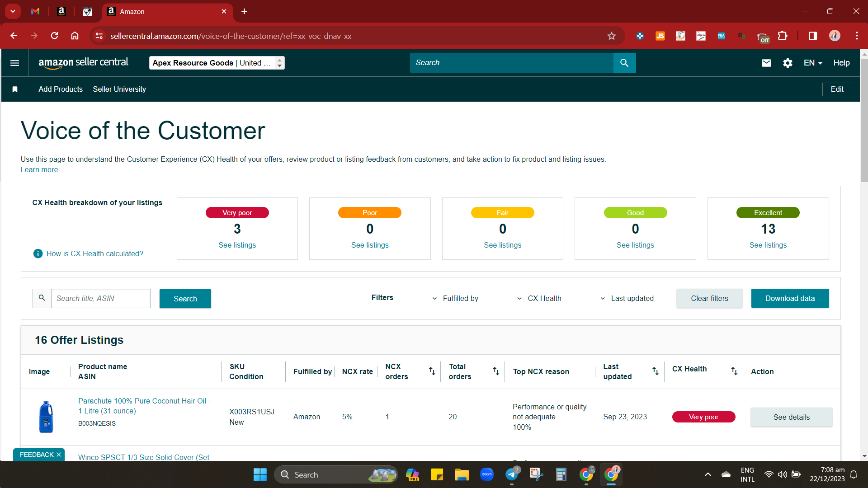Open the Apex Resource Goods account switcher
The width and height of the screenshot is (868, 488).
(x=217, y=63)
